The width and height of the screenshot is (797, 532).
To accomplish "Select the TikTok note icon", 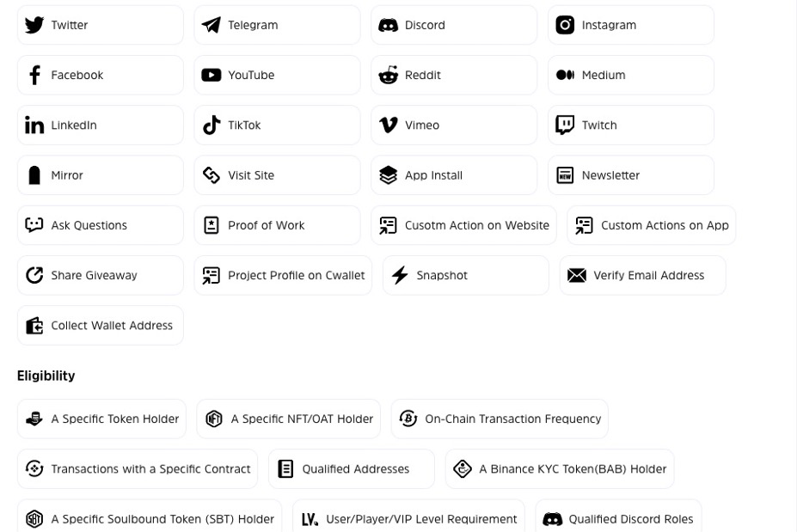I will 211,125.
